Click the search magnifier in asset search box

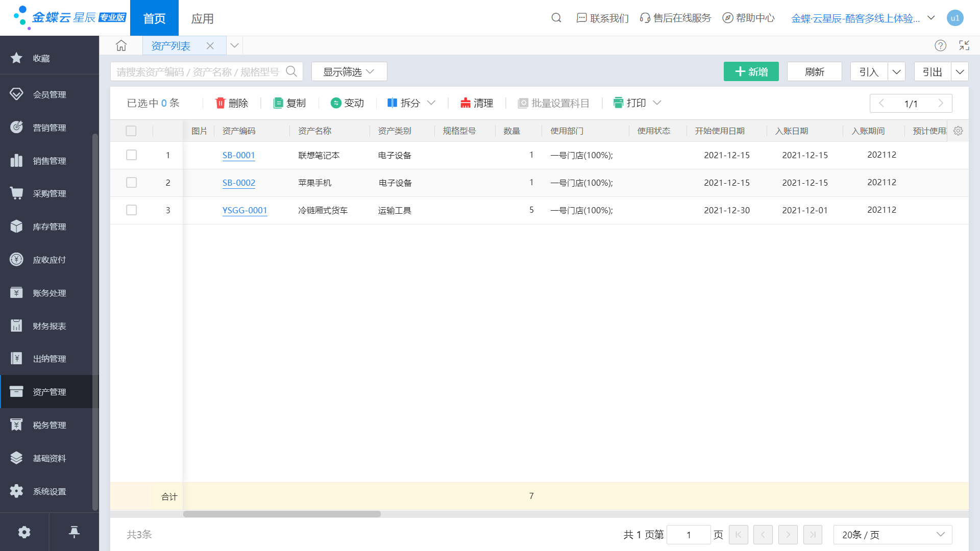coord(291,71)
